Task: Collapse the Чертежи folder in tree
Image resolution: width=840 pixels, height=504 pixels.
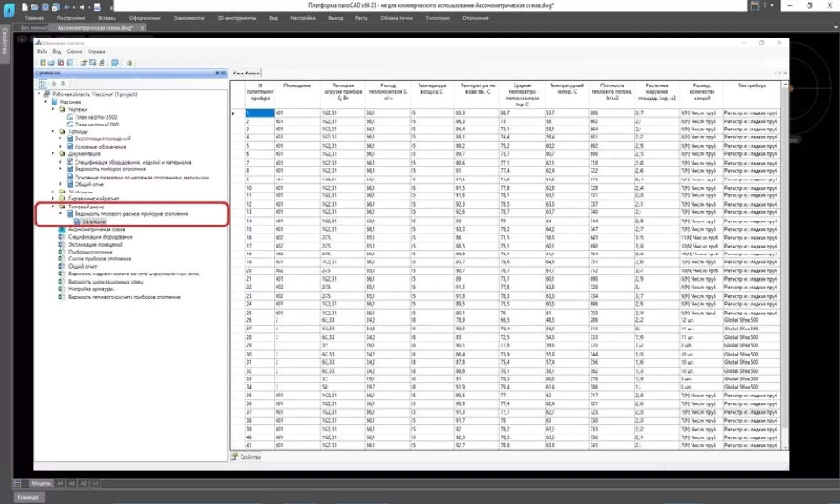Action: [53, 109]
